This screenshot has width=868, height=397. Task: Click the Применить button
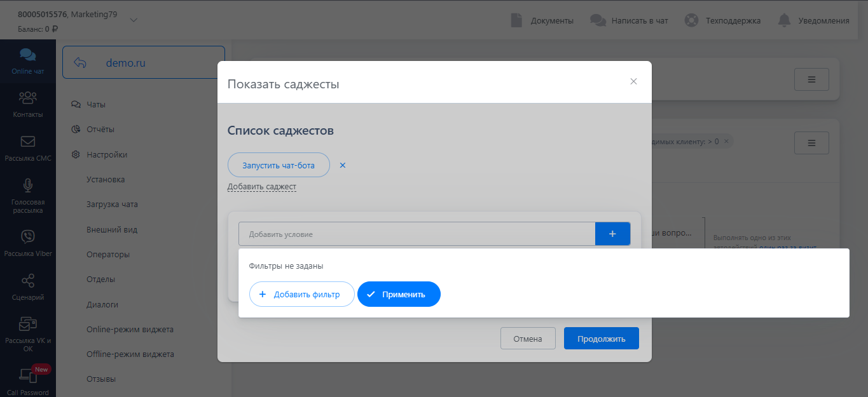(399, 294)
